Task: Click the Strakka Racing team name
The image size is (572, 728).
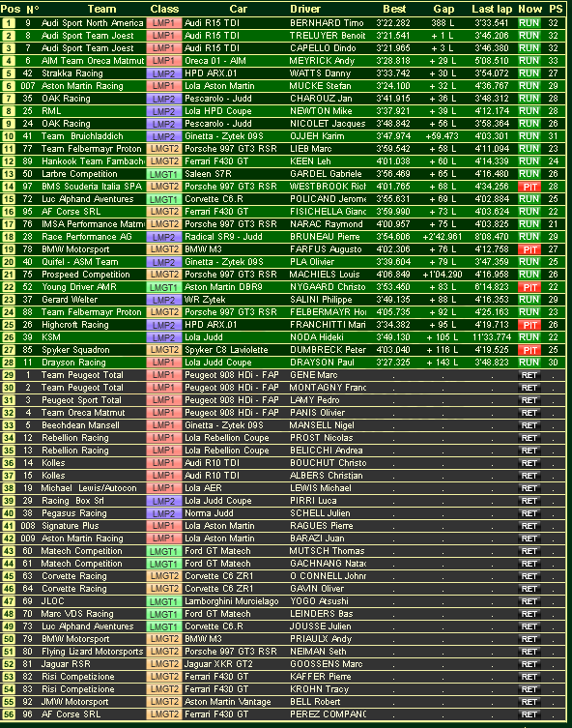Action: 71,73
